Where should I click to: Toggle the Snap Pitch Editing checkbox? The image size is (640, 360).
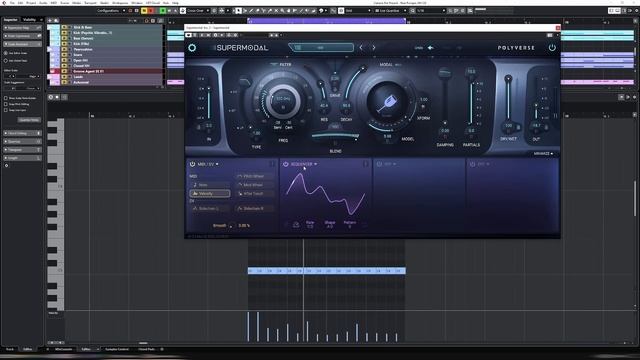6,104
